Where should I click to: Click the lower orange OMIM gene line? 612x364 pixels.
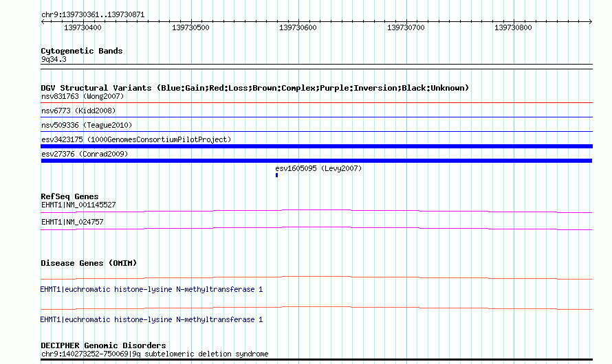click(316, 308)
